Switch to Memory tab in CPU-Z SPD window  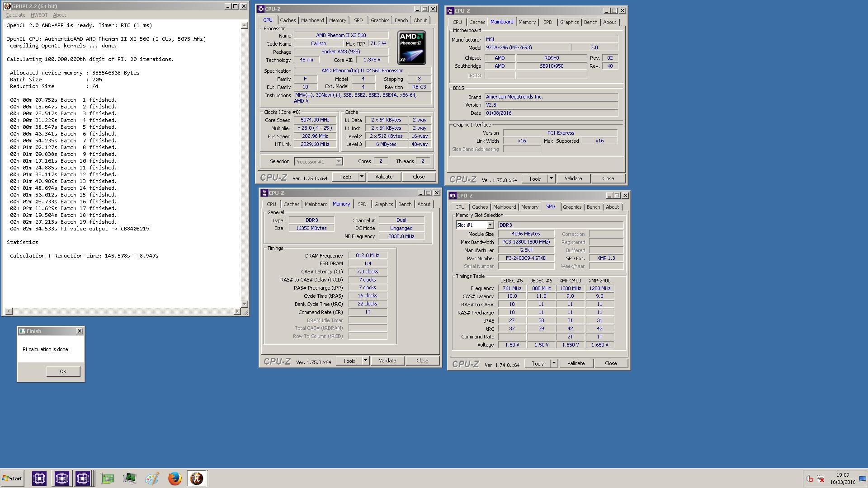[x=529, y=207]
